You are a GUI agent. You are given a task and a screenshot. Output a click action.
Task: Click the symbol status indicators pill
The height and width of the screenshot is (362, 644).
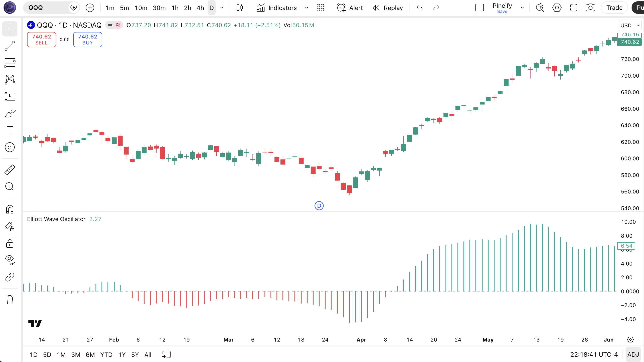(114, 25)
